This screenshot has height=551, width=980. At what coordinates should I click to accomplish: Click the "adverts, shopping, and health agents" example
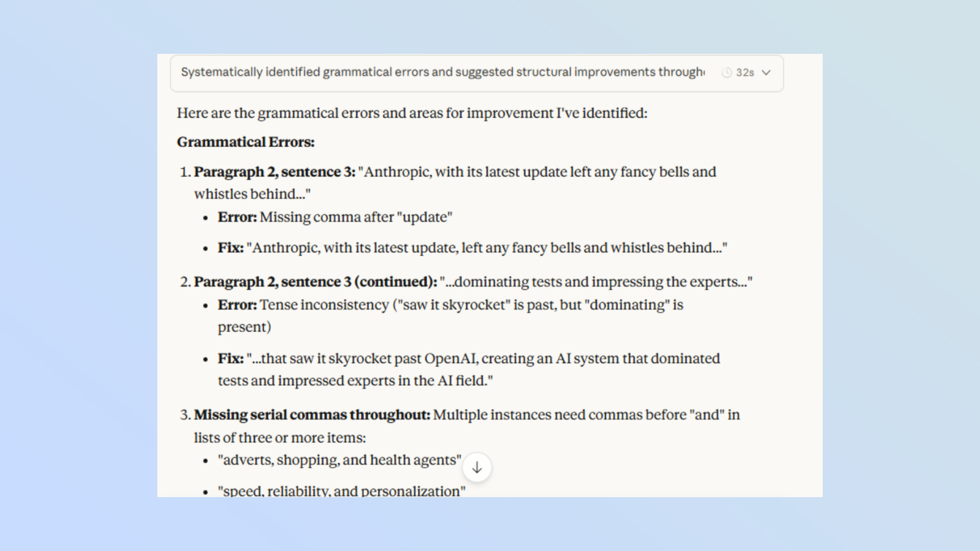(339, 460)
